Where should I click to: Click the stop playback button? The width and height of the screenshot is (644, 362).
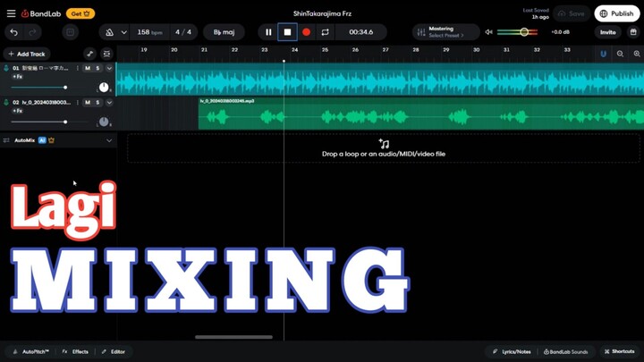click(287, 32)
